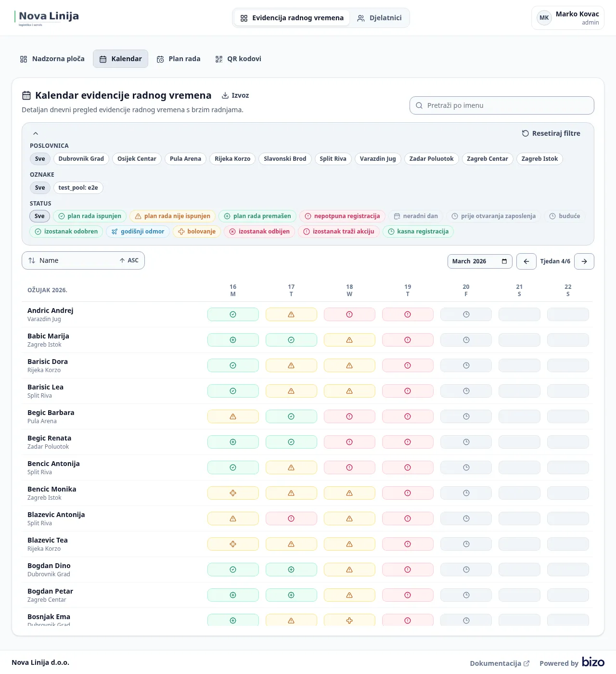The height and width of the screenshot is (674, 616).
Task: Click Resetiraj filtre button
Action: point(551,133)
